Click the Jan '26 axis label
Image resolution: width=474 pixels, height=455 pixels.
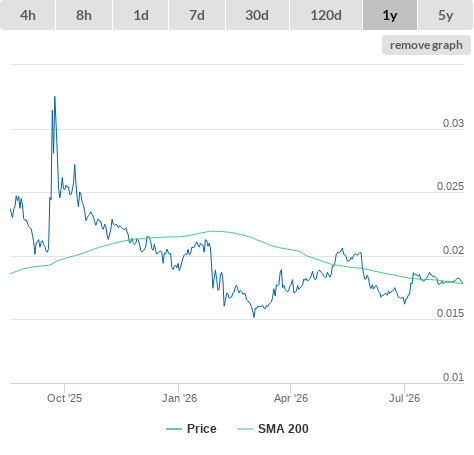point(179,398)
